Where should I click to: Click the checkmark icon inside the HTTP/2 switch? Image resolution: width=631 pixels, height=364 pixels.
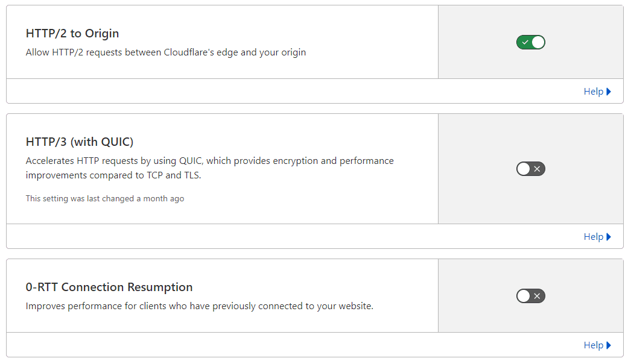[x=524, y=42]
